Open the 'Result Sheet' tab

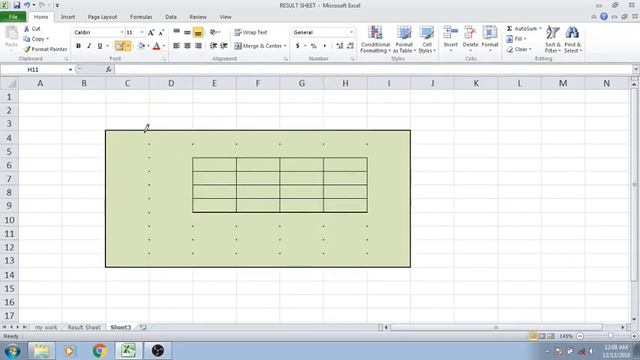click(x=84, y=327)
